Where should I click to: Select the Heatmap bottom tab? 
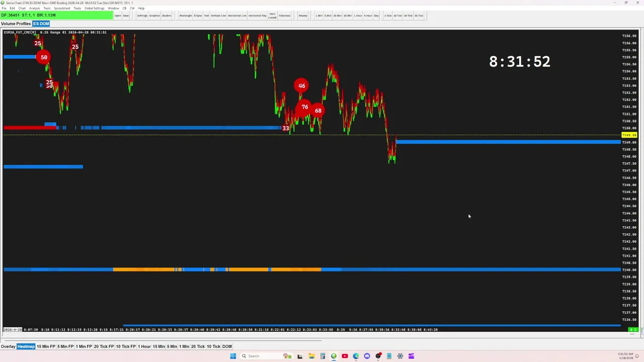(x=26, y=346)
